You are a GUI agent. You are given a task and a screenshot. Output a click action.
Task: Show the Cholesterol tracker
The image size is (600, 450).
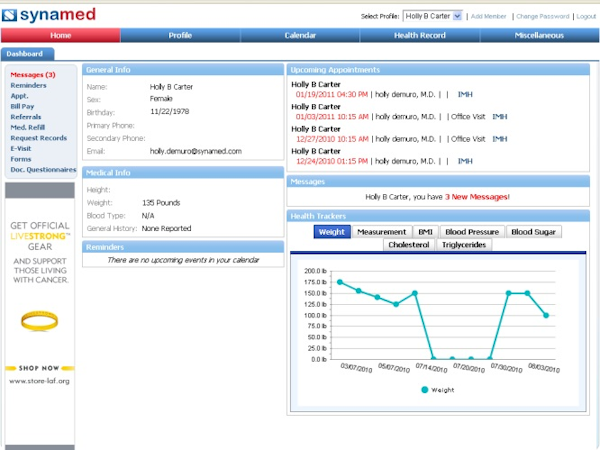click(407, 244)
